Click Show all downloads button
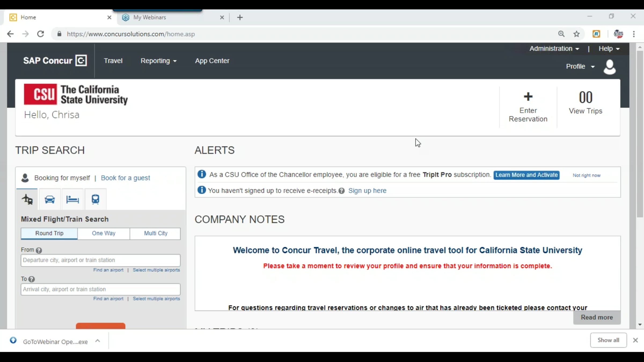Image resolution: width=644 pixels, height=362 pixels. (x=608, y=340)
